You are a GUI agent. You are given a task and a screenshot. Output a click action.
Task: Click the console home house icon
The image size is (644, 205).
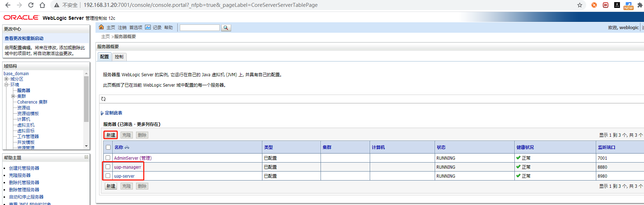click(101, 27)
